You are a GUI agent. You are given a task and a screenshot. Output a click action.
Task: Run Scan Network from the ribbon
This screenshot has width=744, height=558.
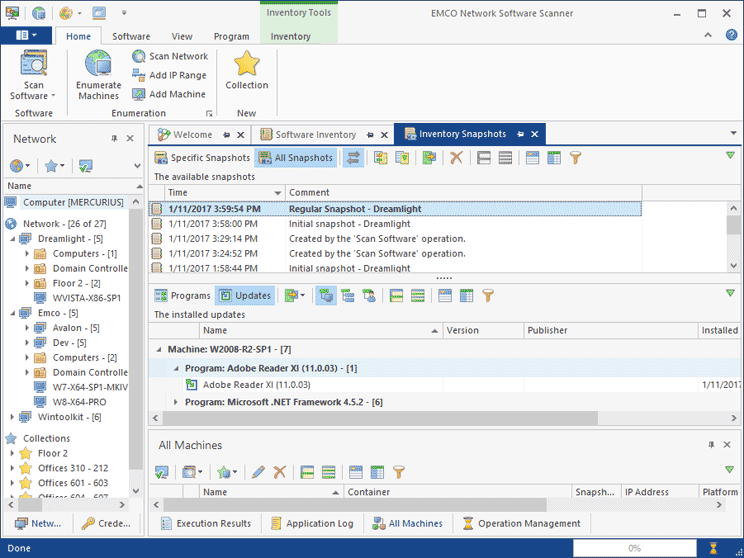coord(170,56)
